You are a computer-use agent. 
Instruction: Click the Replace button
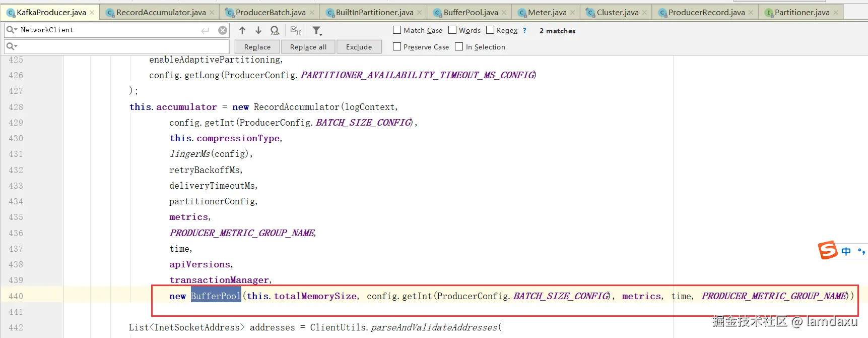click(x=257, y=47)
